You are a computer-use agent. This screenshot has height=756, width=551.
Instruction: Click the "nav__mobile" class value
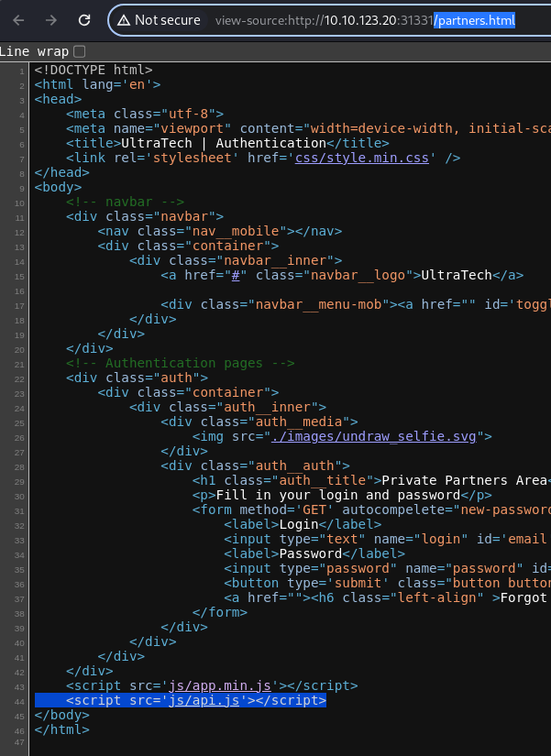point(236,231)
